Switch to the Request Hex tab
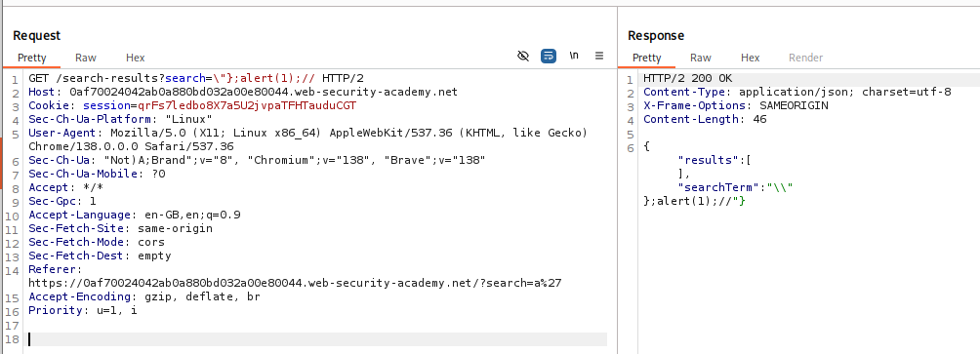The height and width of the screenshot is (354, 980). [135, 58]
